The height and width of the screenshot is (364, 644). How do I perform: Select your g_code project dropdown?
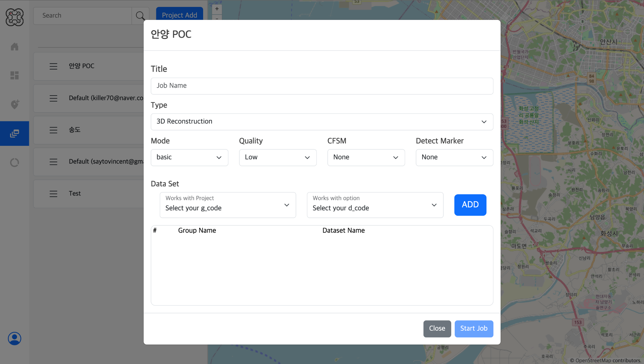pos(228,205)
